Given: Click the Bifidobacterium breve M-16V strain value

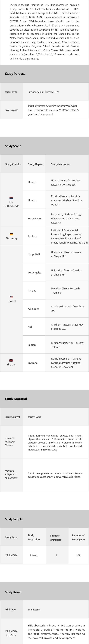Looking at the screenshot, I should 43,92.
